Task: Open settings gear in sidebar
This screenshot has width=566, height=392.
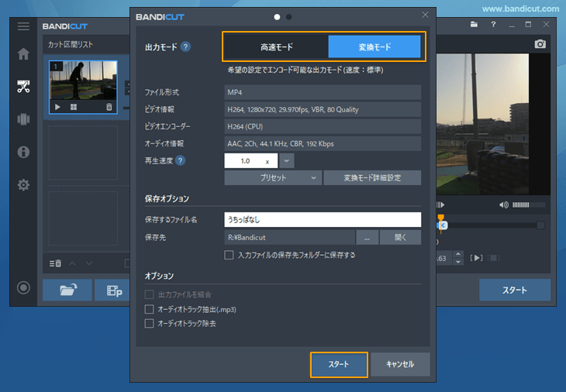Action: 23,184
